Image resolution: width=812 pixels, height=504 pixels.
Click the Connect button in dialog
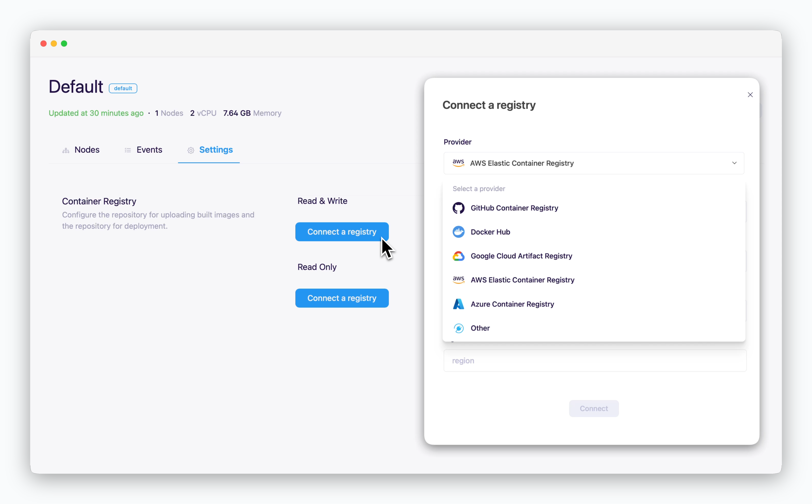tap(594, 409)
